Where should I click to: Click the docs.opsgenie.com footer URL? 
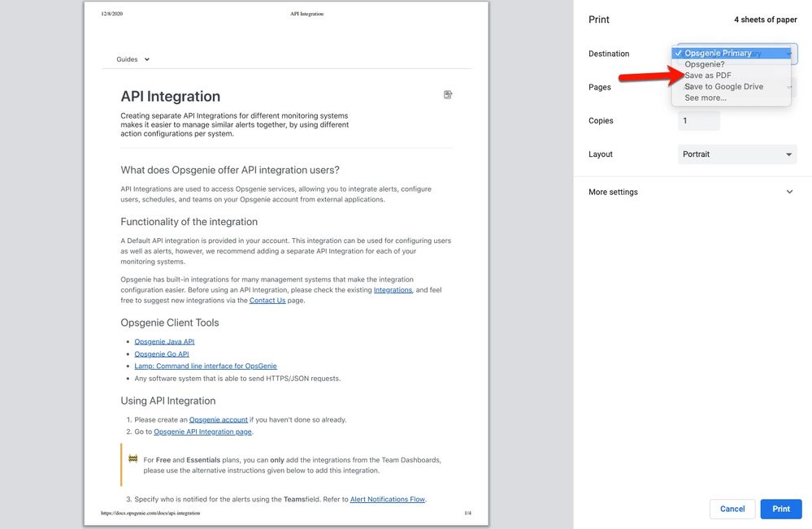(150, 513)
